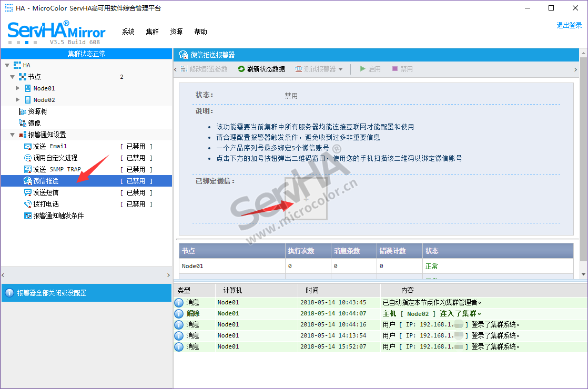Click the left panel horizontal scrollbar
Screen dimensions: 588x389
[86, 275]
